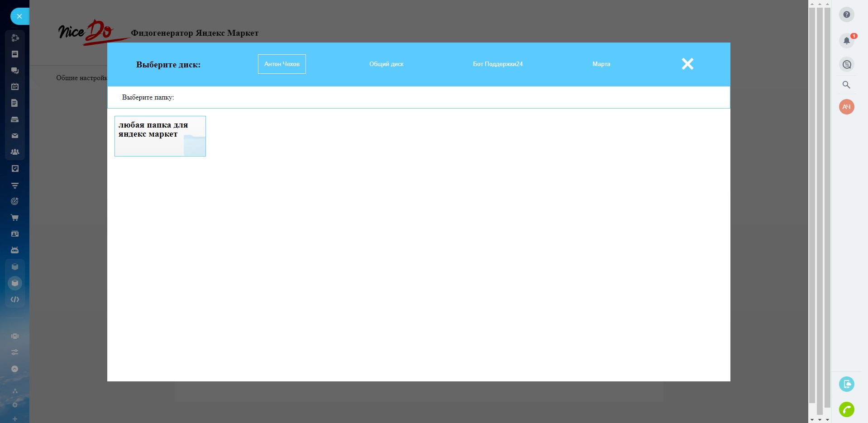The width and height of the screenshot is (868, 423).
Task: Close the disk selection dialog
Action: click(x=687, y=64)
